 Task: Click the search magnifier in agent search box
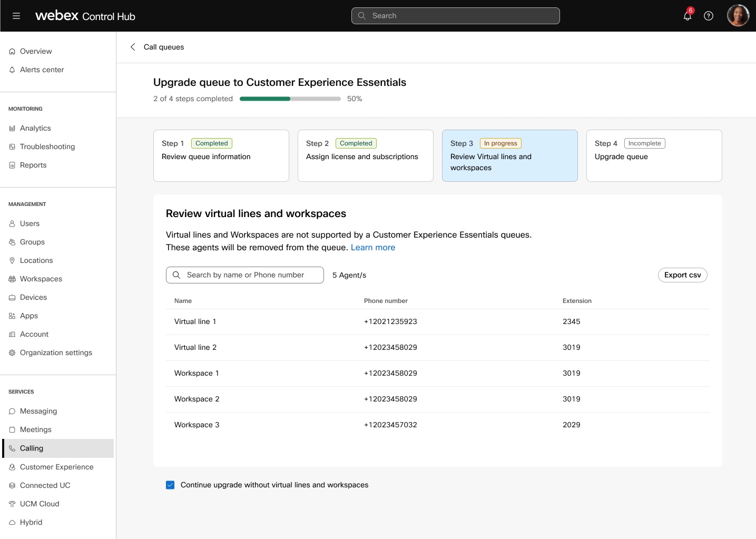point(176,275)
